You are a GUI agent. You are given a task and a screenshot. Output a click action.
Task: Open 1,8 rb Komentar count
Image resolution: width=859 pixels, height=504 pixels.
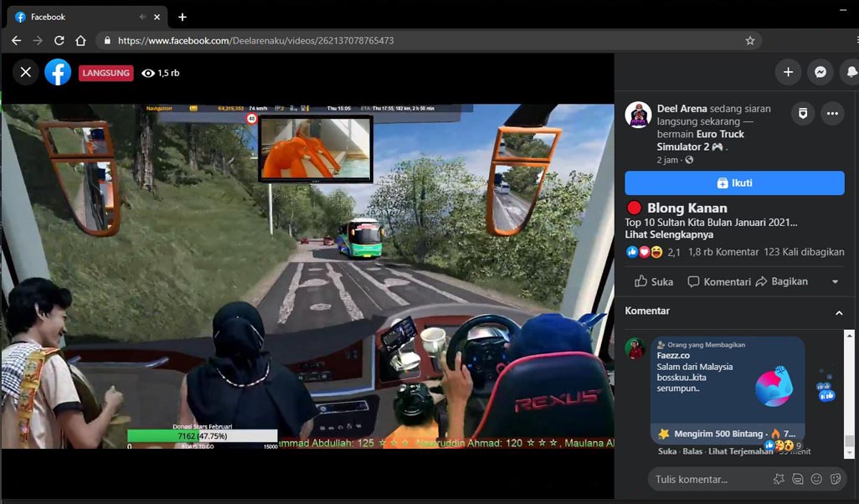723,252
